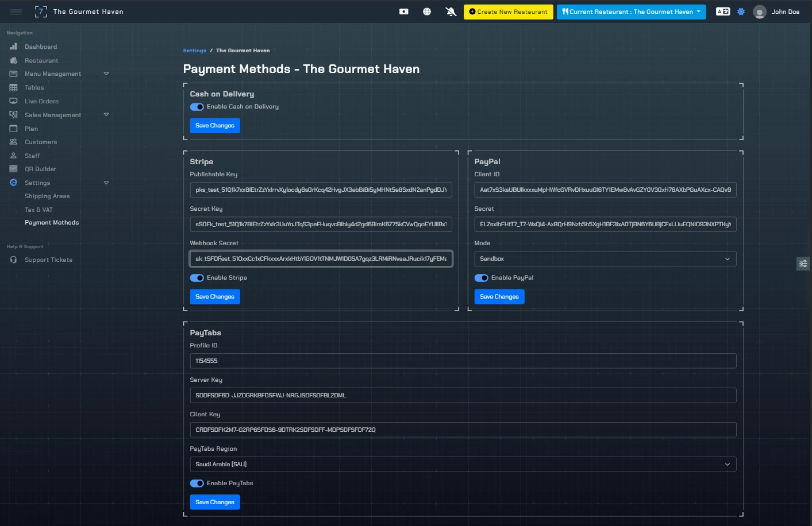Click the PayTabs Profile ID field
The height and width of the screenshot is (526, 812).
[463, 361]
